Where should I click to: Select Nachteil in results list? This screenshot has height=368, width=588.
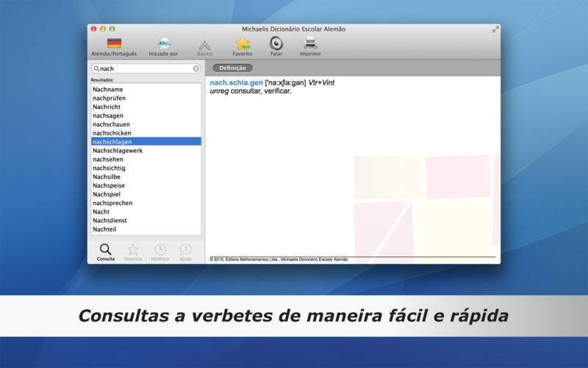coord(146,229)
